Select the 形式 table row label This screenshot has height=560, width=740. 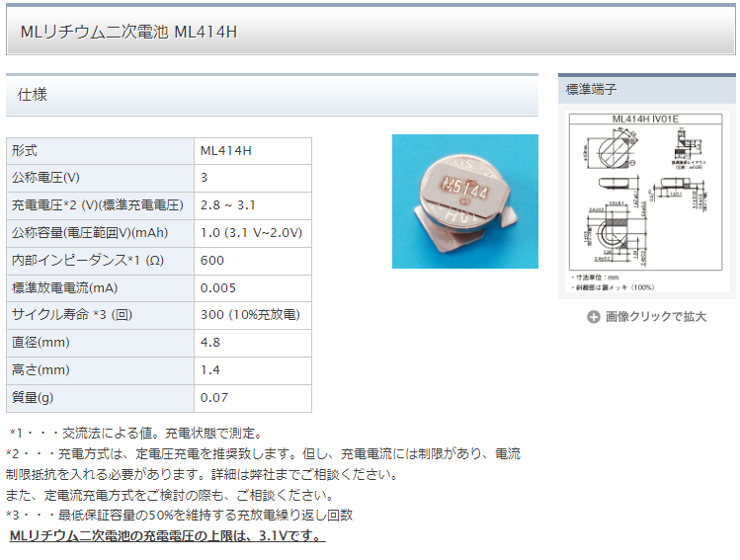point(100,151)
